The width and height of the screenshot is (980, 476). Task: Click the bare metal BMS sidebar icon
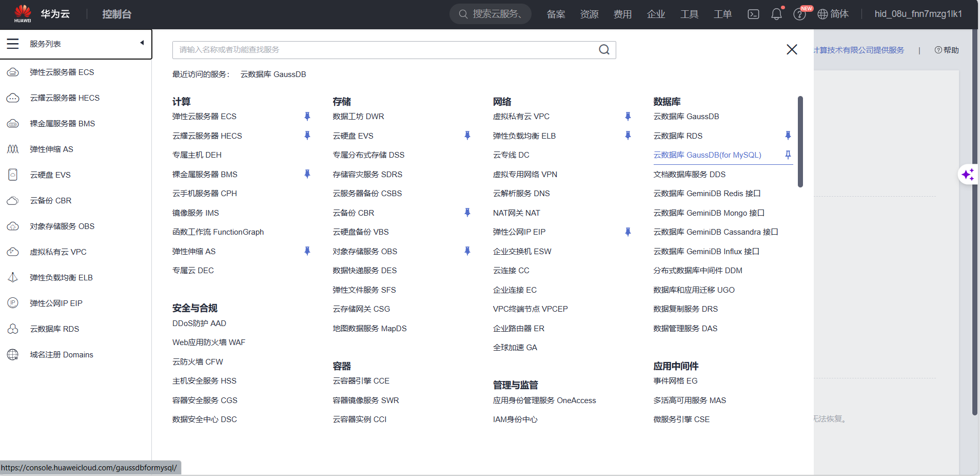coord(13,124)
